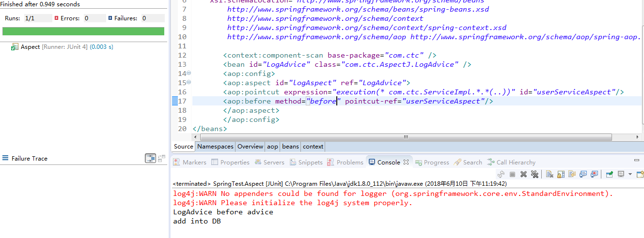Open the Display Selected Console dropdown arrow
Screen dimensions: 644x238
(630, 174)
